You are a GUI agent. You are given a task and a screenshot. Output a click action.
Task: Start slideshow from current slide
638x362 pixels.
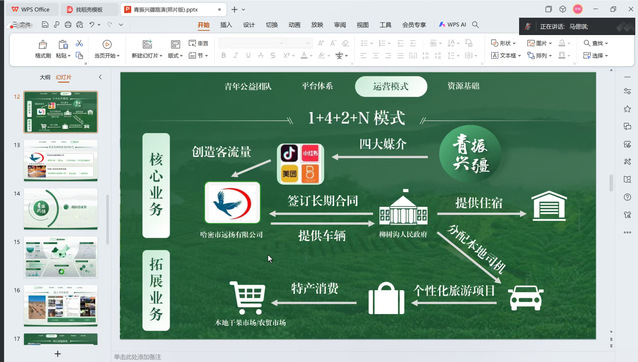pyautogui.click(x=107, y=44)
